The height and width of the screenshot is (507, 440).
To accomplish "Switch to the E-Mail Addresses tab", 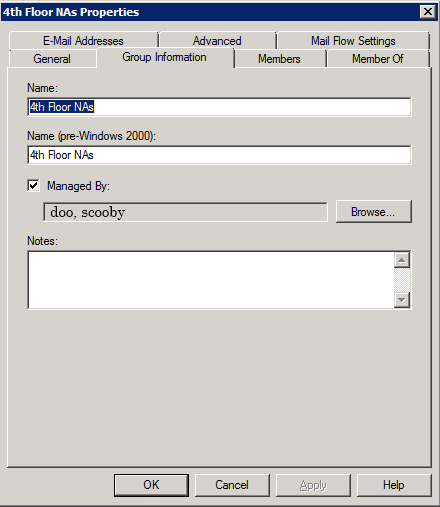I will click(83, 41).
